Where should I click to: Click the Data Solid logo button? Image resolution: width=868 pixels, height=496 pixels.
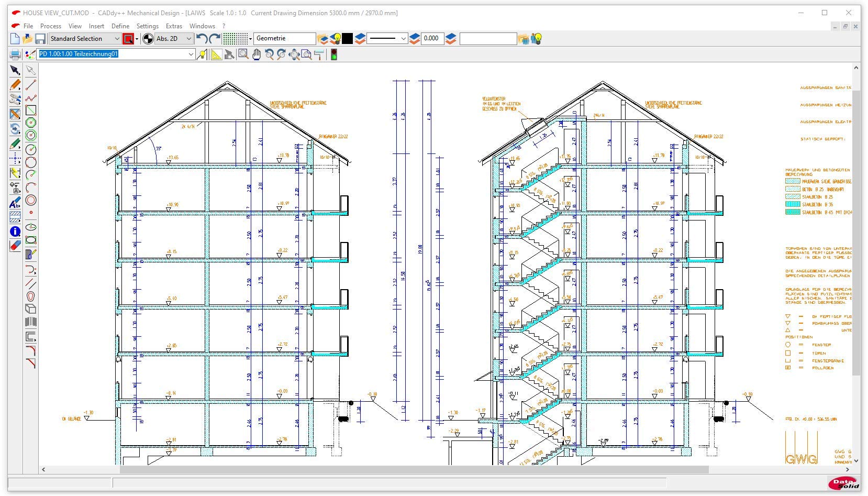[843, 483]
